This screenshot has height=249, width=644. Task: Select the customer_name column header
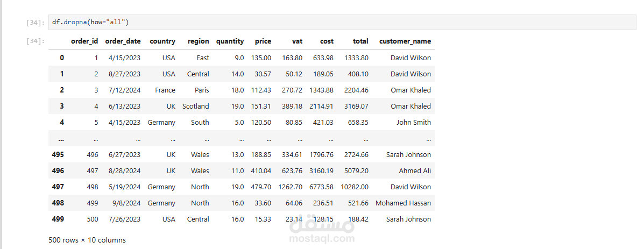405,41
